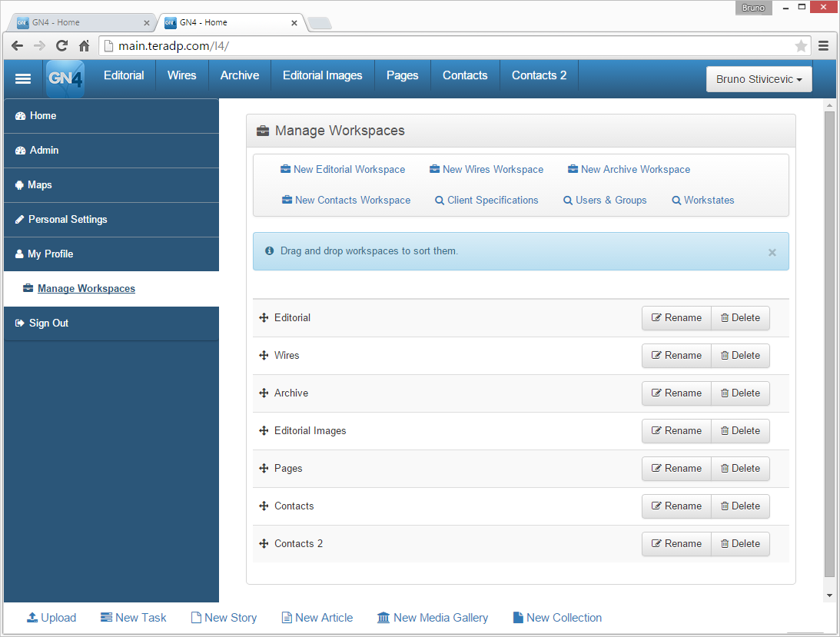Dismiss the drag and drop info alert

click(x=772, y=252)
